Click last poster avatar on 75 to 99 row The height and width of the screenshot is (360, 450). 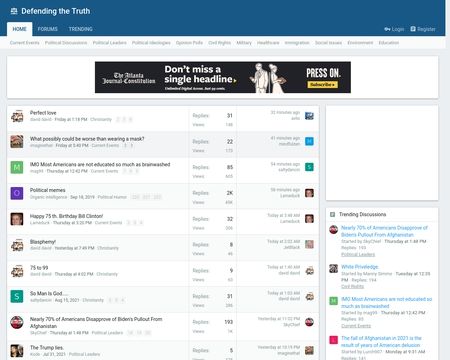(309, 270)
